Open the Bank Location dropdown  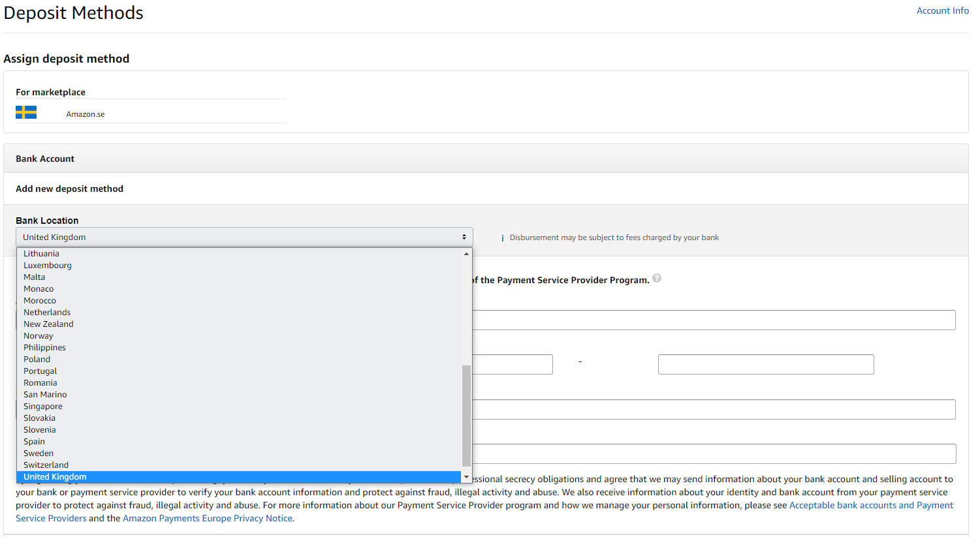point(244,237)
